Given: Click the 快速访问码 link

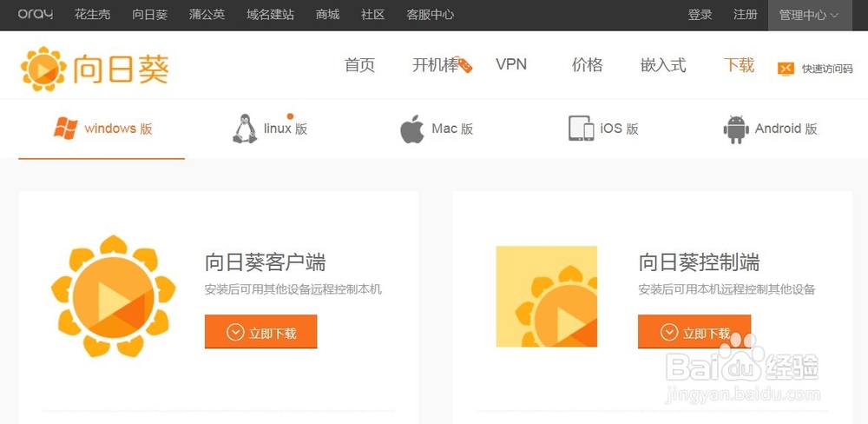Looking at the screenshot, I should tap(827, 69).
